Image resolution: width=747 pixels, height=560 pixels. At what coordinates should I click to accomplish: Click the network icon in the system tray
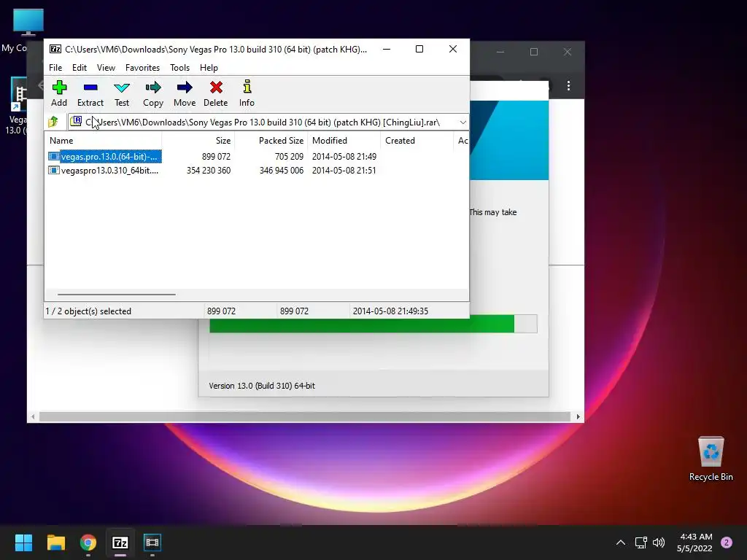[x=640, y=542]
